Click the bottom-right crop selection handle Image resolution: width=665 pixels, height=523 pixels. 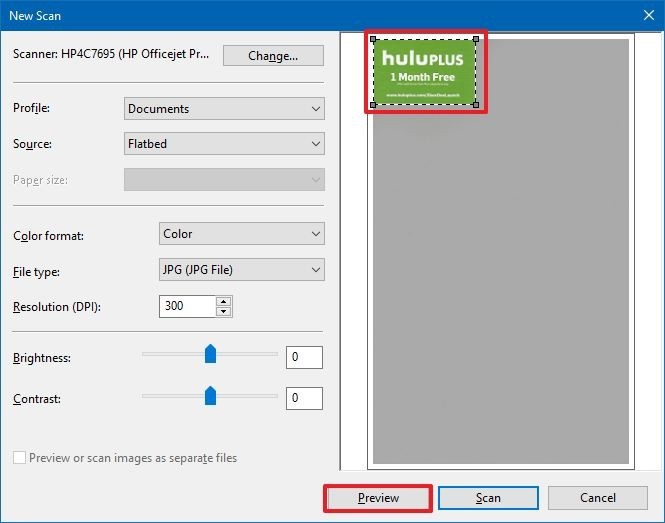(x=476, y=105)
